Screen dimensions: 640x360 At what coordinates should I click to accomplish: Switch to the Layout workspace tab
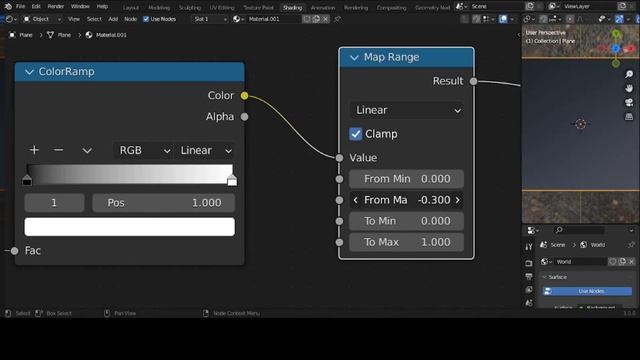tap(131, 8)
